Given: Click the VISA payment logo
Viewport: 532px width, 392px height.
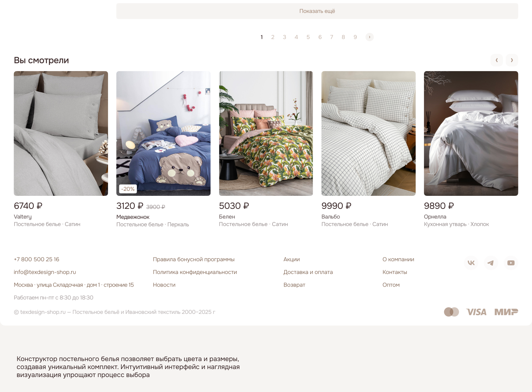Looking at the screenshot, I should click(476, 312).
